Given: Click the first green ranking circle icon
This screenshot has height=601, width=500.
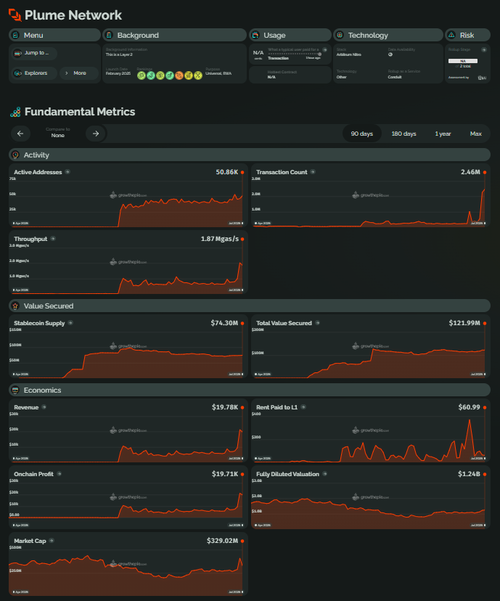Looking at the screenshot, I should coord(141,76).
